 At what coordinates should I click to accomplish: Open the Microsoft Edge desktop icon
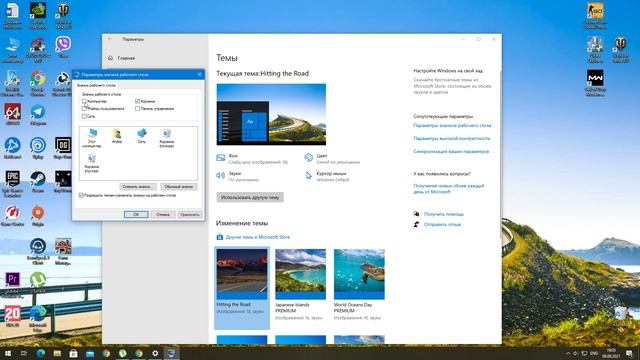(x=38, y=318)
